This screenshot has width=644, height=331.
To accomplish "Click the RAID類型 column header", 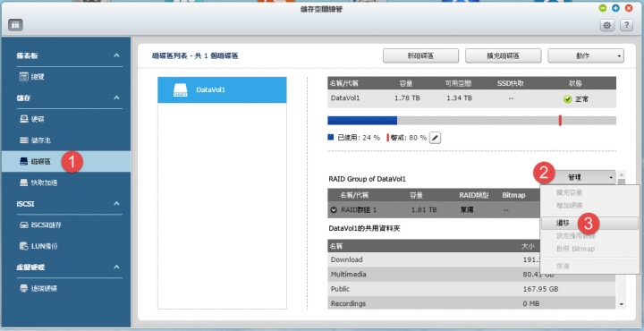I will click(473, 195).
